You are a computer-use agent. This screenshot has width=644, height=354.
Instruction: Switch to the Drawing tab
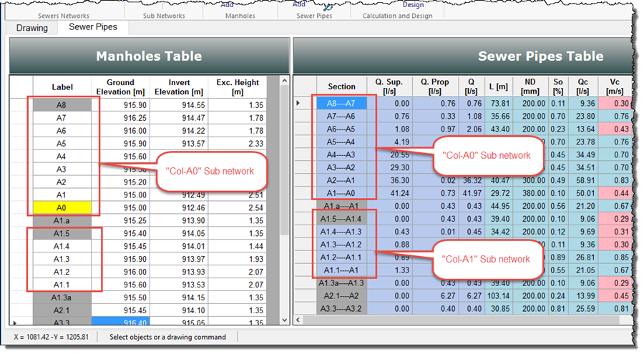pyautogui.click(x=32, y=28)
